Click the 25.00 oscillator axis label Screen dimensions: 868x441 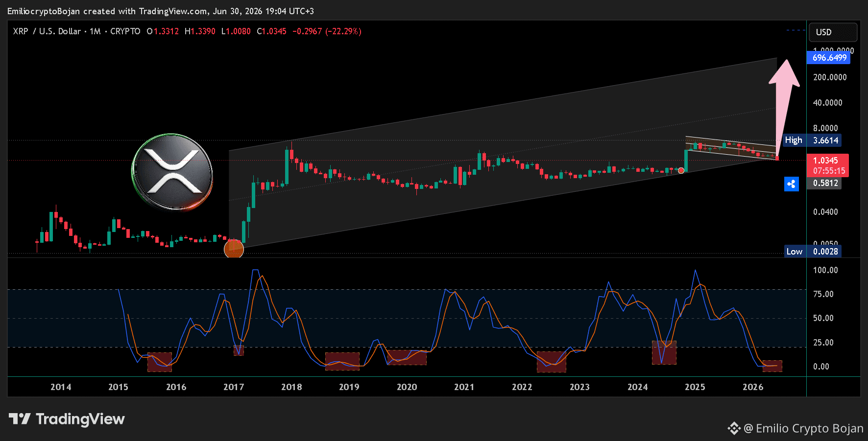823,343
